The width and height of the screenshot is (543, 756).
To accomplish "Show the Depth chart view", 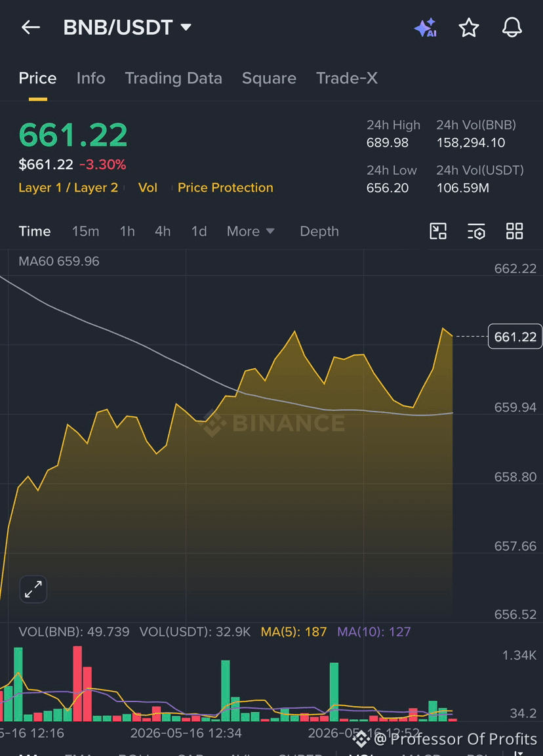I will tap(319, 232).
